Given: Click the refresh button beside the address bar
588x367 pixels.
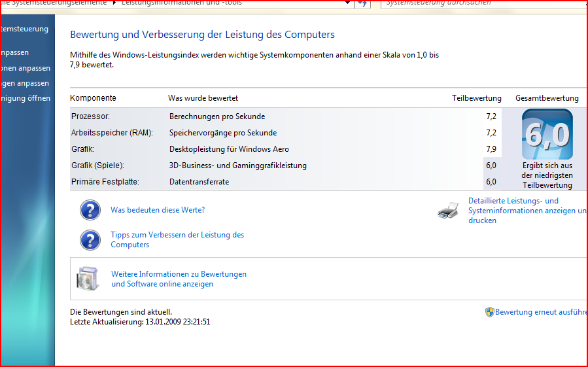Looking at the screenshot, I should pyautogui.click(x=362, y=3).
